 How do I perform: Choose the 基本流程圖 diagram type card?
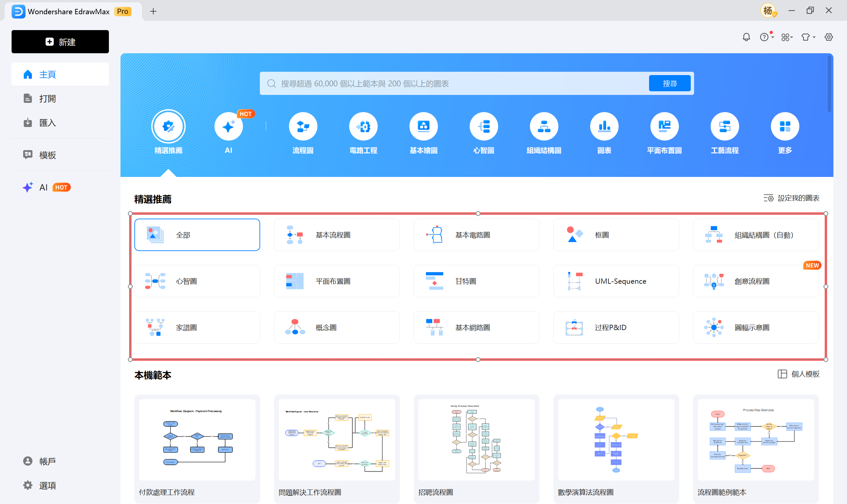click(x=337, y=235)
